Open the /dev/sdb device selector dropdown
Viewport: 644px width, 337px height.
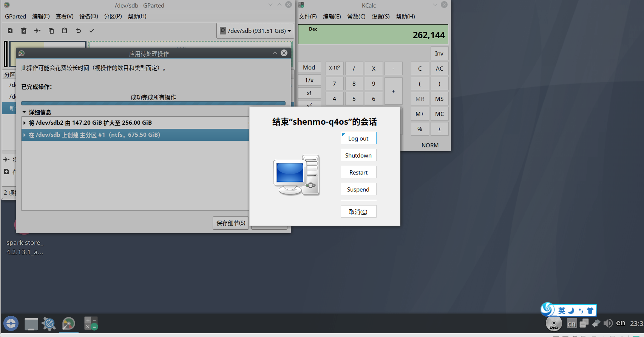pyautogui.click(x=255, y=31)
